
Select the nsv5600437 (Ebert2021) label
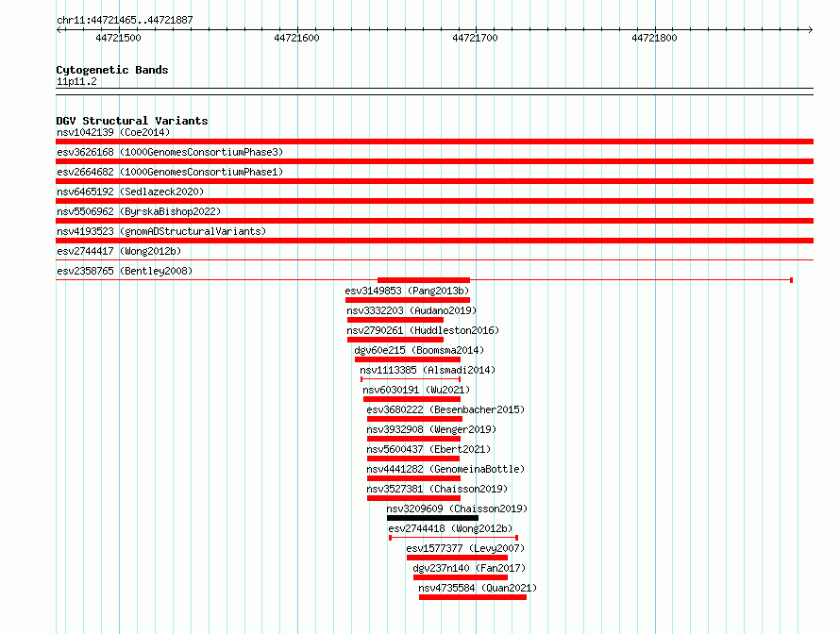[x=428, y=449]
